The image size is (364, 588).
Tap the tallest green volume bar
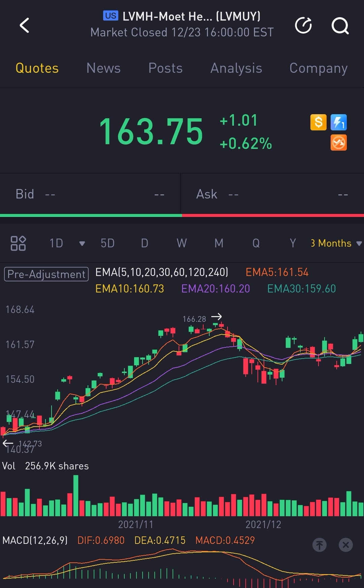(x=76, y=495)
